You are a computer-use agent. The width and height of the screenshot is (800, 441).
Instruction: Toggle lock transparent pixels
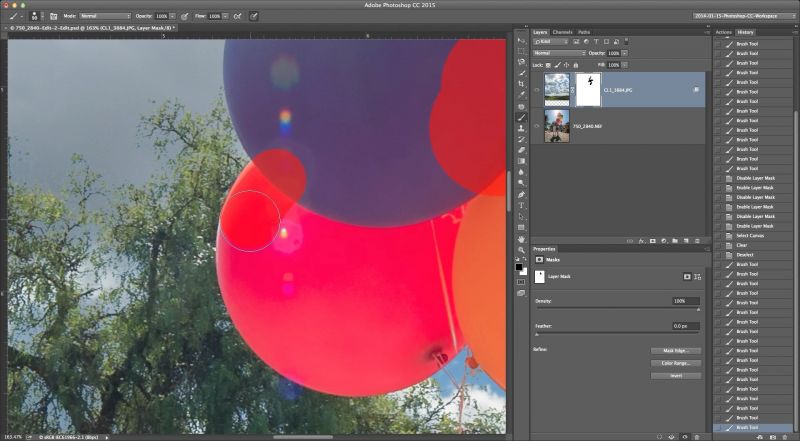pyautogui.click(x=548, y=65)
